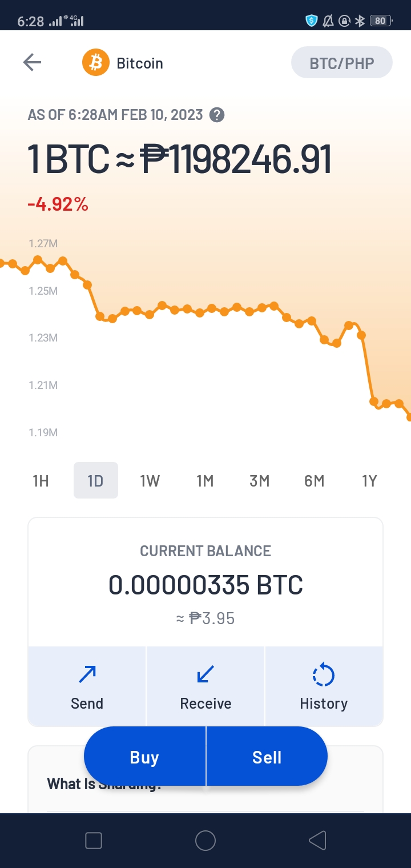Tap the orange Bitcoin logo icon
The width and height of the screenshot is (411, 868).
tap(95, 62)
